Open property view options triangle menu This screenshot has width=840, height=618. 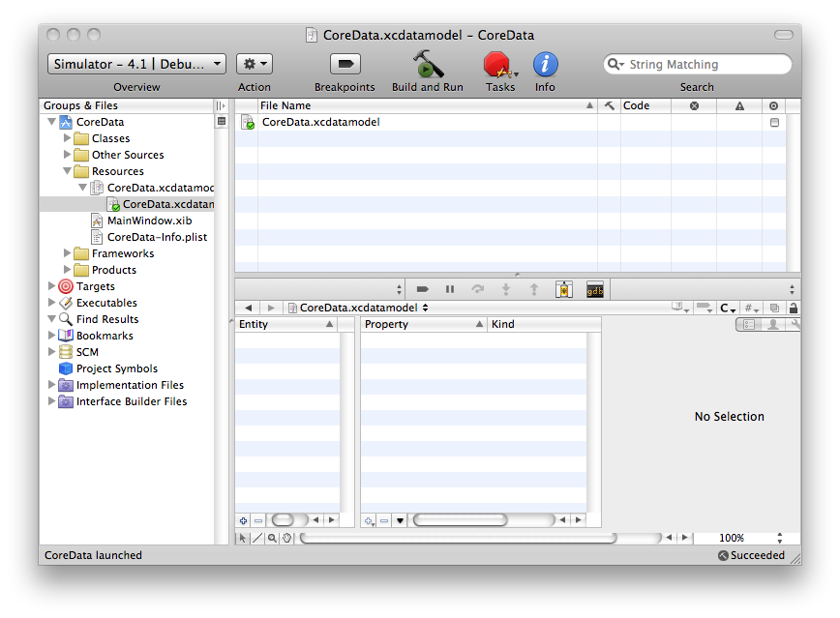400,520
